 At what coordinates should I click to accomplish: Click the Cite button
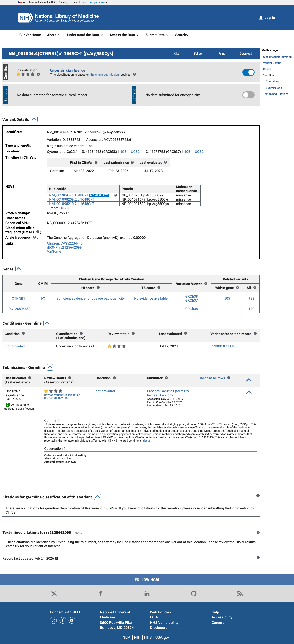point(176,53)
